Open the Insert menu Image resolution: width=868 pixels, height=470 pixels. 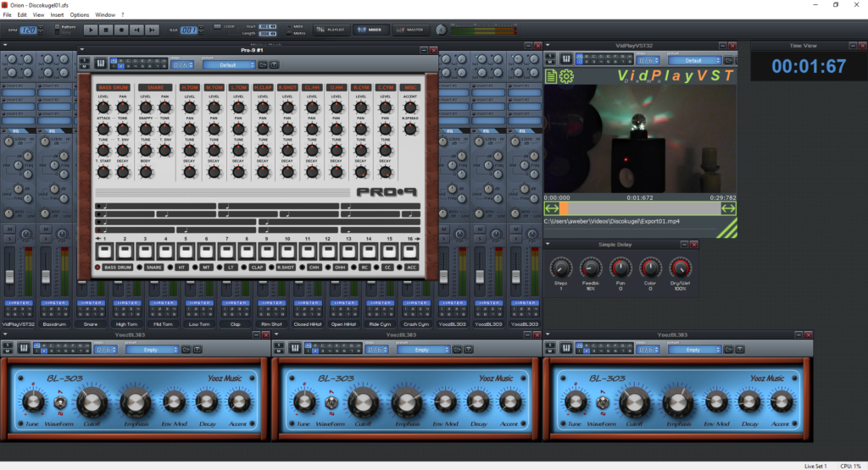57,15
